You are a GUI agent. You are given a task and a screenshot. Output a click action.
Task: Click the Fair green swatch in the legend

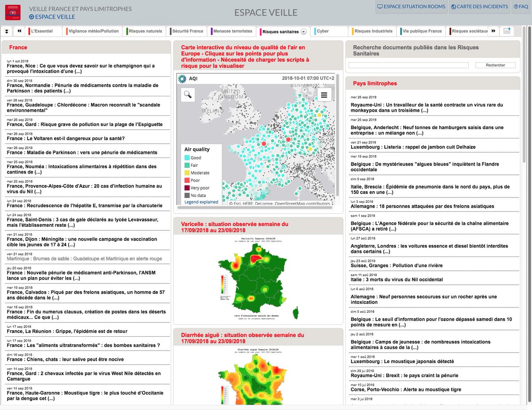[187, 165]
